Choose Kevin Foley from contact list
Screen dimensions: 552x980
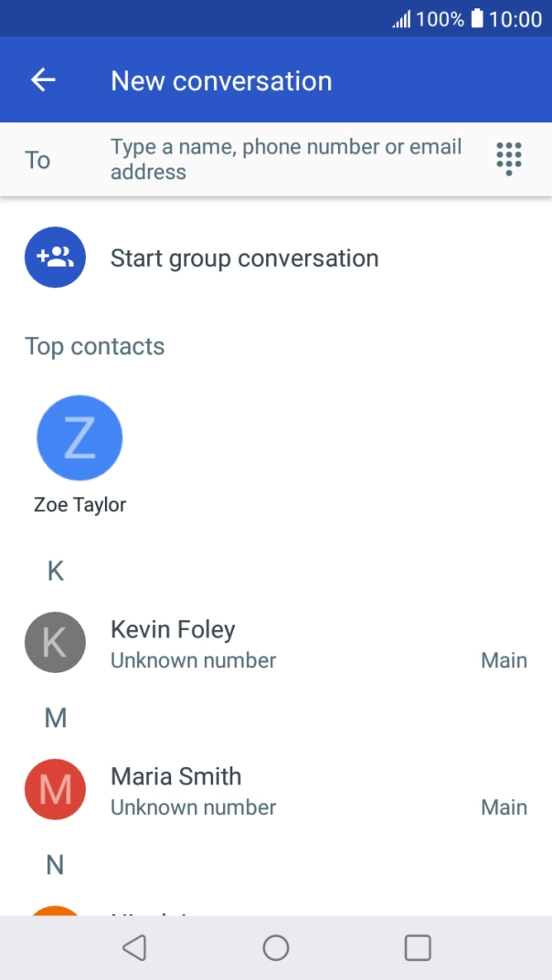[173, 630]
